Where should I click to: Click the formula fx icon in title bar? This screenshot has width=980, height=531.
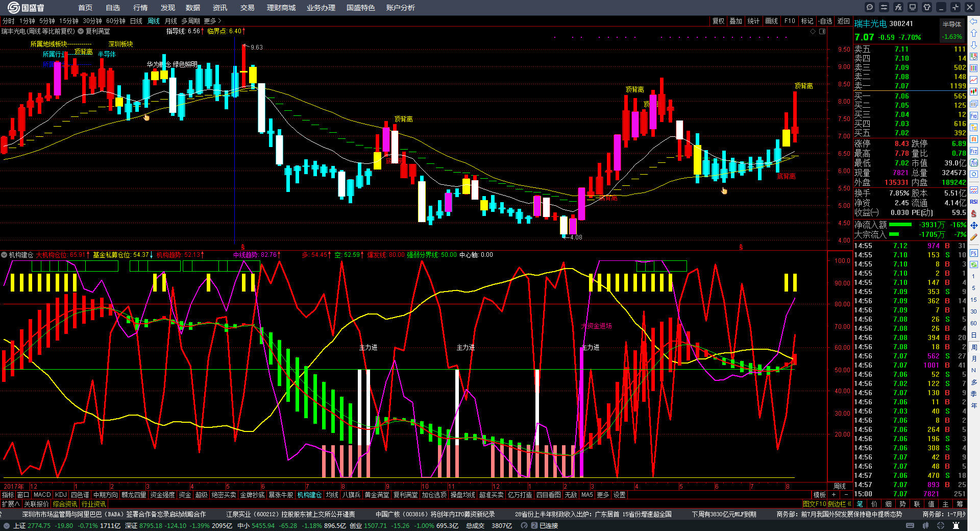(898, 7)
